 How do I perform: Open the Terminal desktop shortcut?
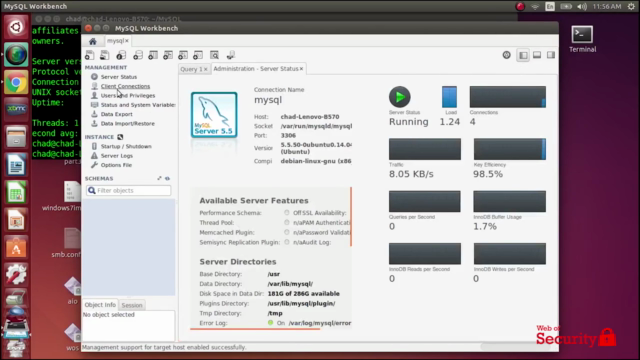[582, 39]
